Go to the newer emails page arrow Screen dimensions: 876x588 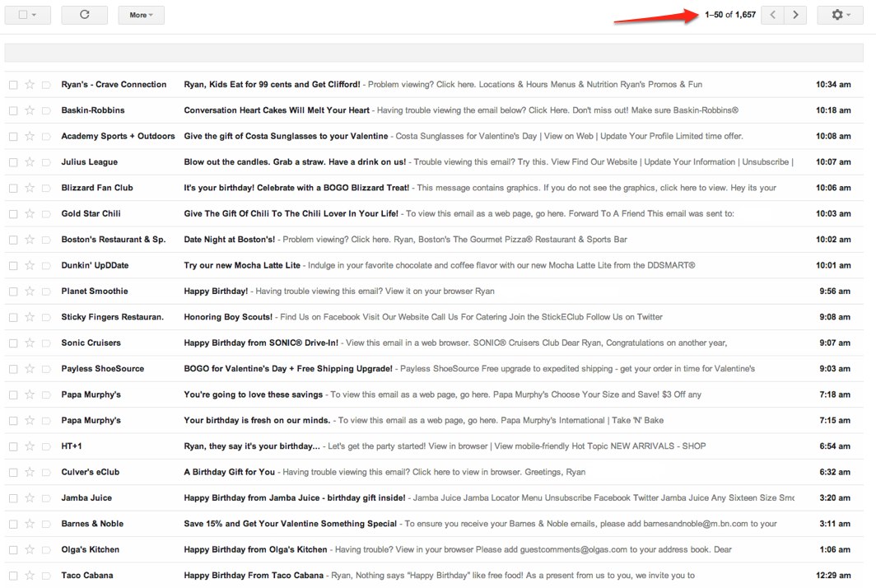point(772,15)
